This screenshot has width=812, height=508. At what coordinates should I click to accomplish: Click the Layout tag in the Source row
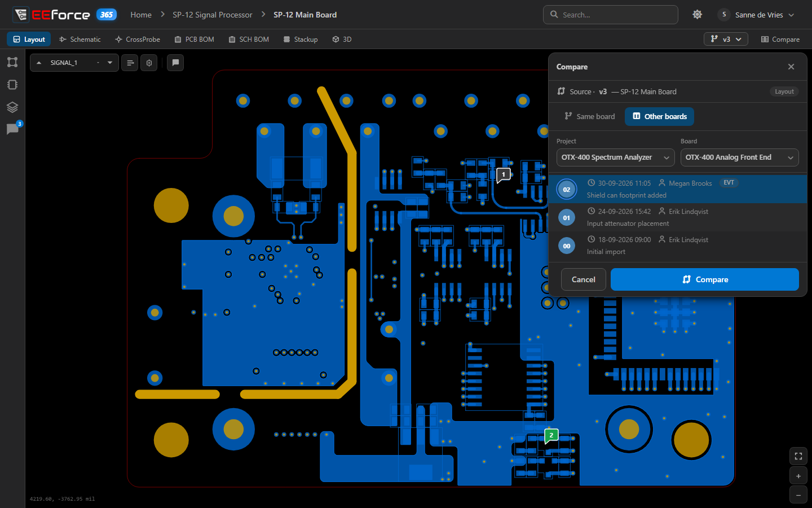click(x=784, y=91)
